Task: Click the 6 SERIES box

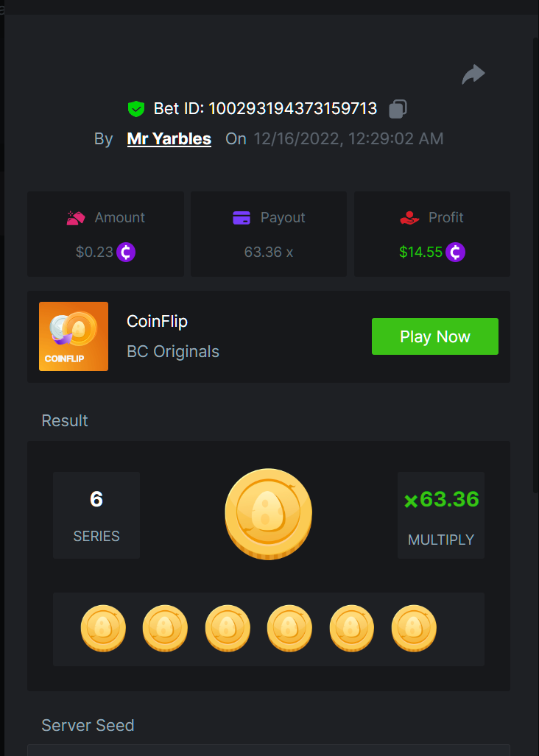Action: 96,515
